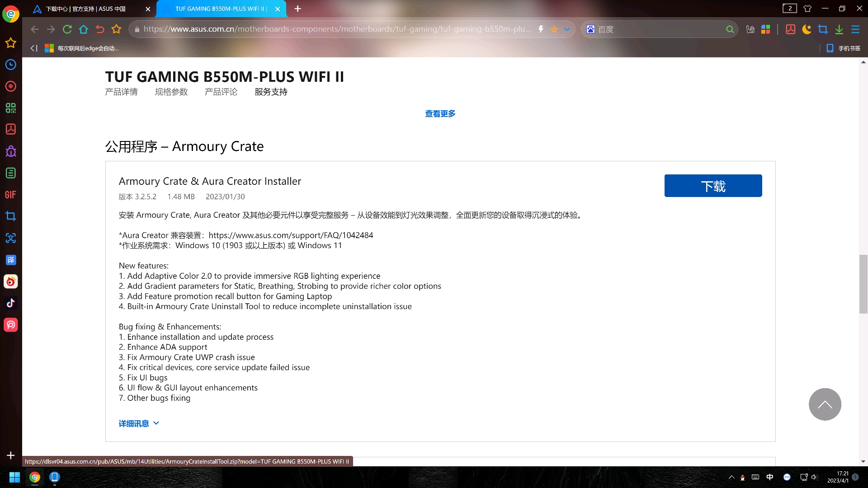Add sidebar app with plus icon
This screenshot has height=488, width=868.
[10, 455]
